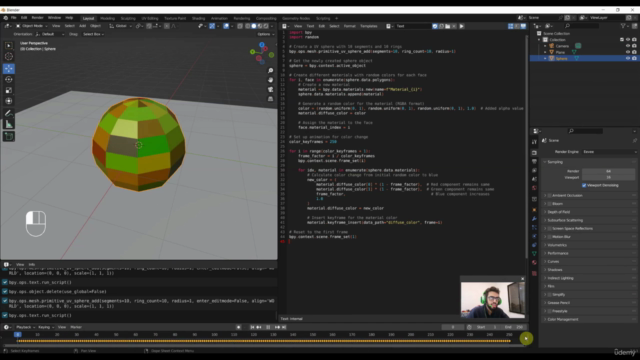This screenshot has height=360, width=640.
Task: Activate the Select Box tool in toolbar
Action: [9, 46]
